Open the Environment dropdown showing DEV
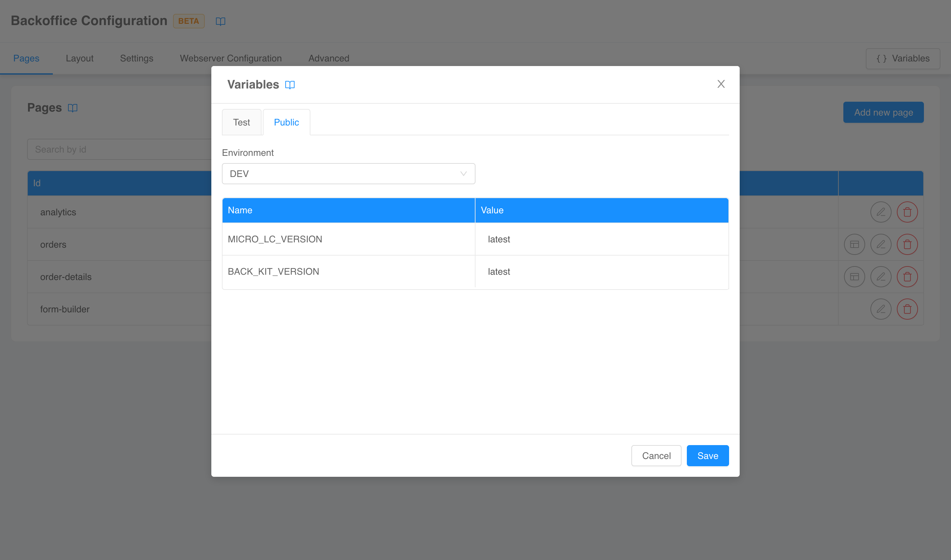Image resolution: width=951 pixels, height=560 pixels. [x=348, y=174]
